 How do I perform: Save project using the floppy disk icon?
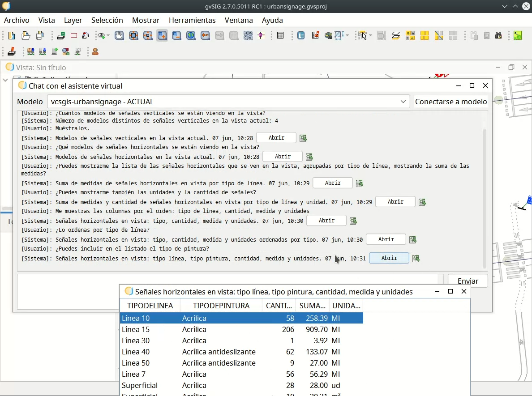point(40,36)
